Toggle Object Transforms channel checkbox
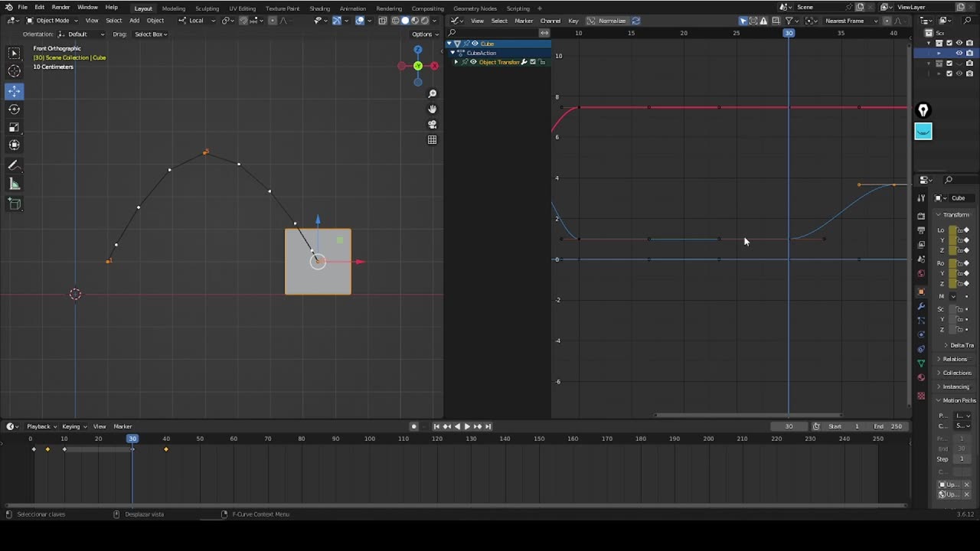The height and width of the screenshot is (551, 980). [x=533, y=62]
